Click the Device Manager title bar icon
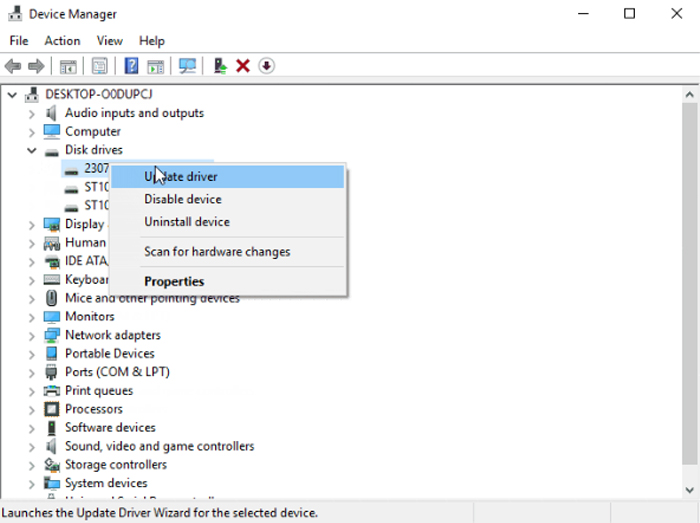The image size is (700, 523). point(15,14)
